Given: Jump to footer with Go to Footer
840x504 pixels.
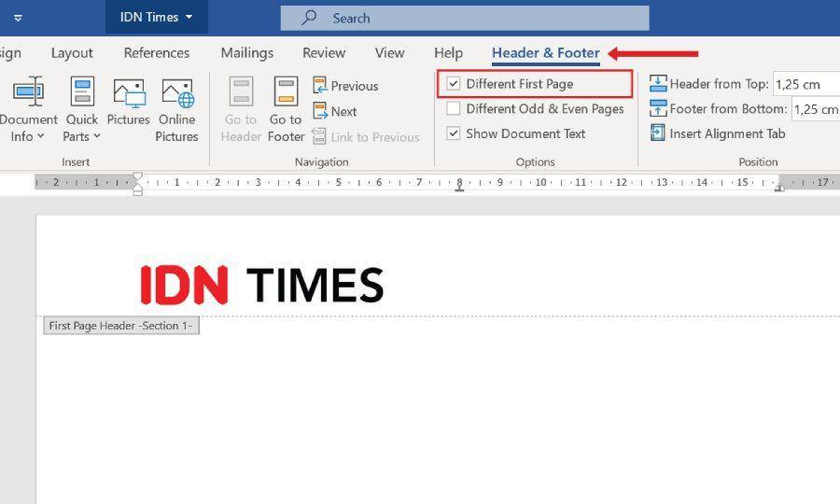Looking at the screenshot, I should [286, 109].
